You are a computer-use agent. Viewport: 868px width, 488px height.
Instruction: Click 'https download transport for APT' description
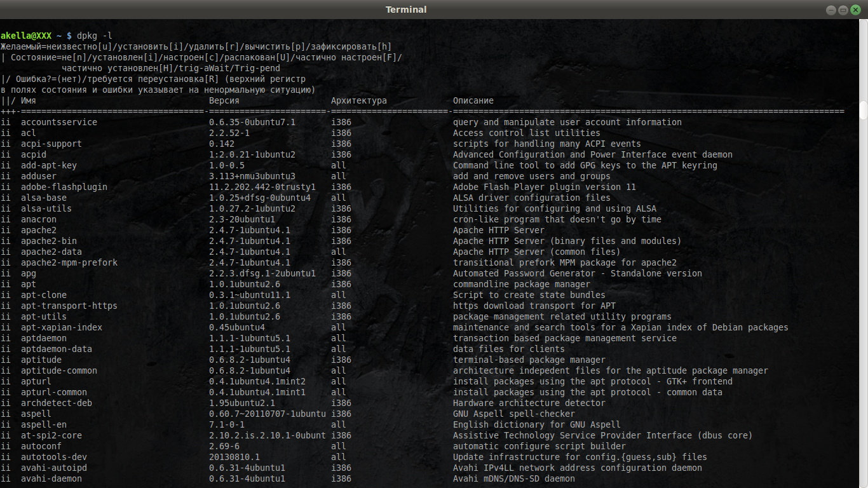tap(534, 306)
